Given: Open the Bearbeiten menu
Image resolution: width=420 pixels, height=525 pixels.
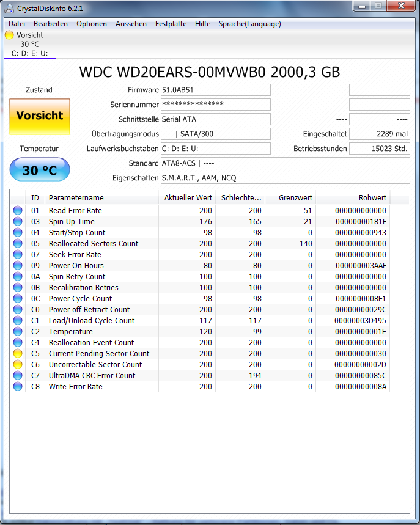Looking at the screenshot, I should [51, 24].
